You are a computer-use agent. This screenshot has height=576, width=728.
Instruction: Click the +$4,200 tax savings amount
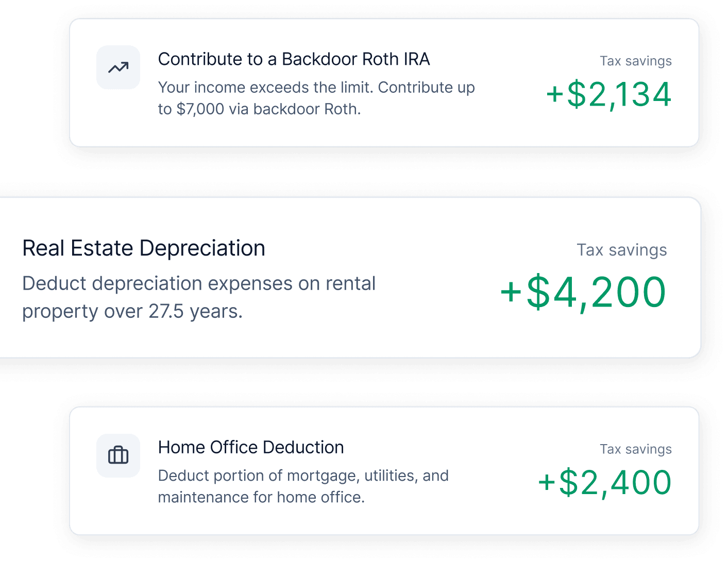click(x=583, y=292)
